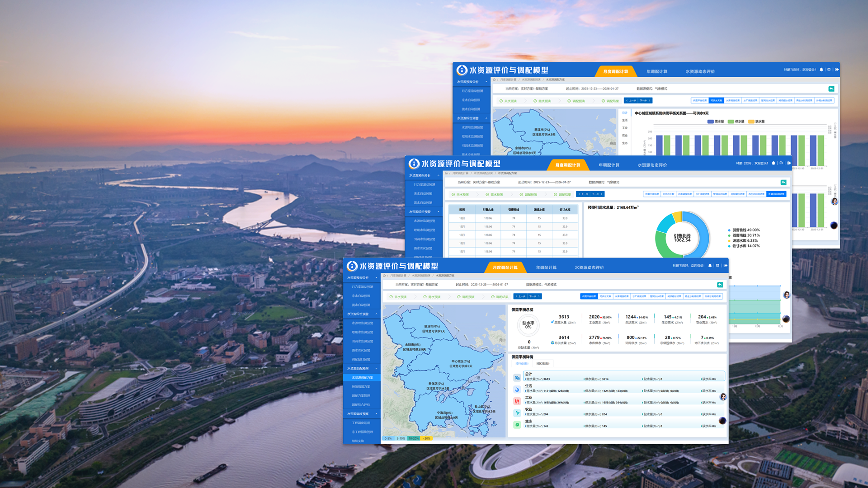
Task: Select the 生态 green leaf icon
Action: 517,424
